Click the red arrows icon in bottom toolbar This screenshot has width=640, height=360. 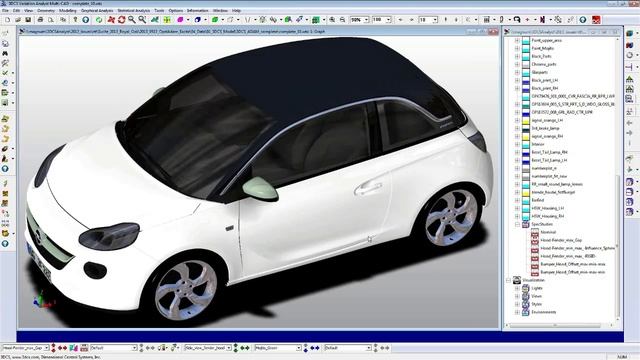(62, 348)
